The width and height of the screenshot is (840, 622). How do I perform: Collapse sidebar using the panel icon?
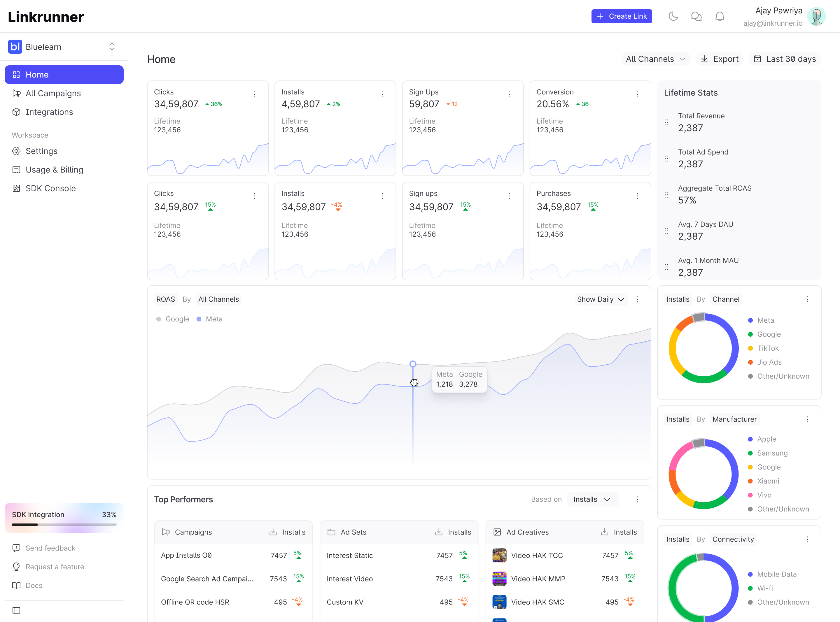click(x=16, y=610)
